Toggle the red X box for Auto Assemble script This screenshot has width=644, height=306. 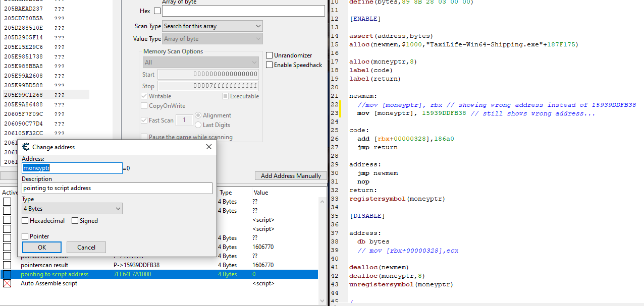pos(7,283)
